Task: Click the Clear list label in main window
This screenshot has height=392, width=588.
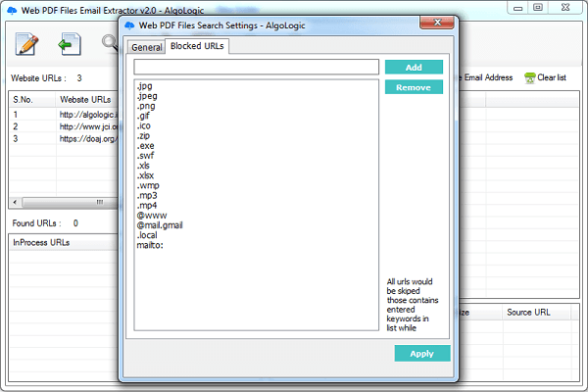Action: pos(552,77)
